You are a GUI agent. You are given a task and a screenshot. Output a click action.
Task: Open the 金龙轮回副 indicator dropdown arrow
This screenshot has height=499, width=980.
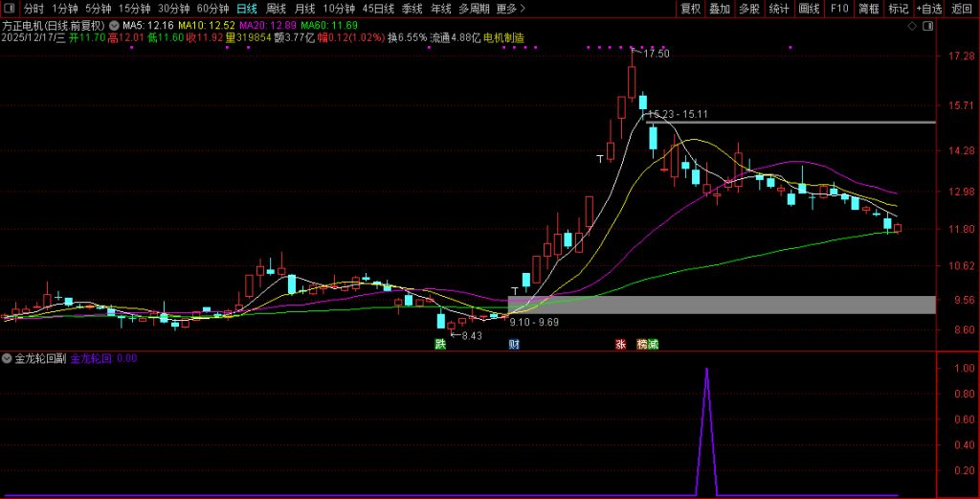pyautogui.click(x=8, y=358)
